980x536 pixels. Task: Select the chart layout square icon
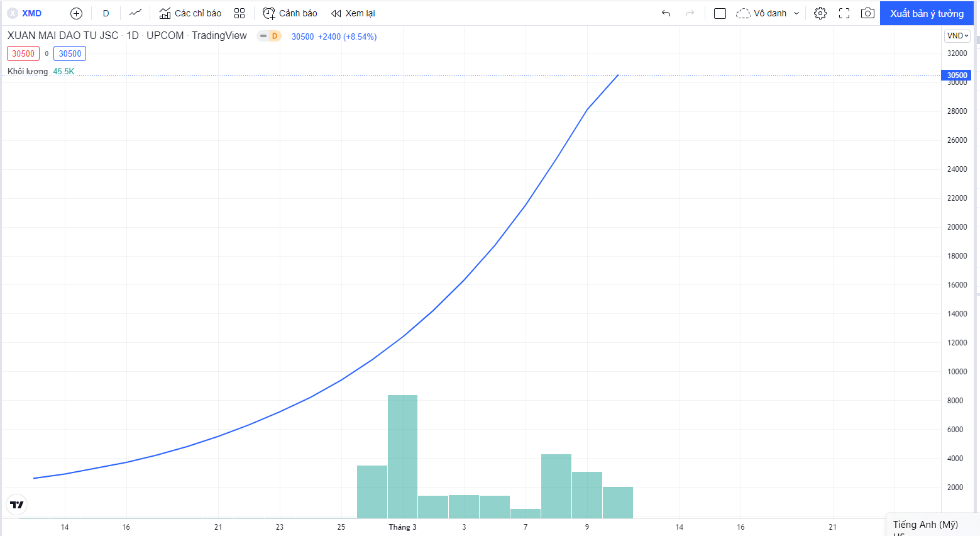coord(720,13)
